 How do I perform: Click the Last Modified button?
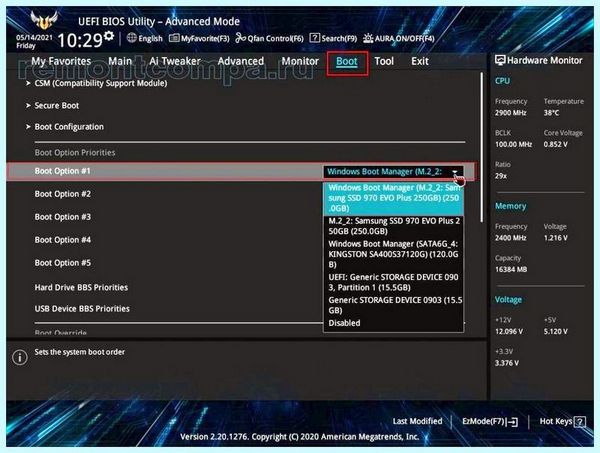coord(417,421)
